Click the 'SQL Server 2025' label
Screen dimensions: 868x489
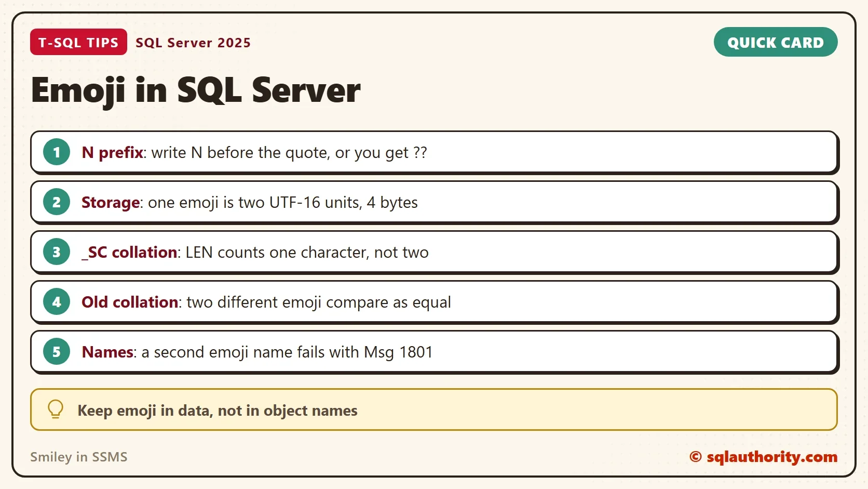tap(193, 43)
